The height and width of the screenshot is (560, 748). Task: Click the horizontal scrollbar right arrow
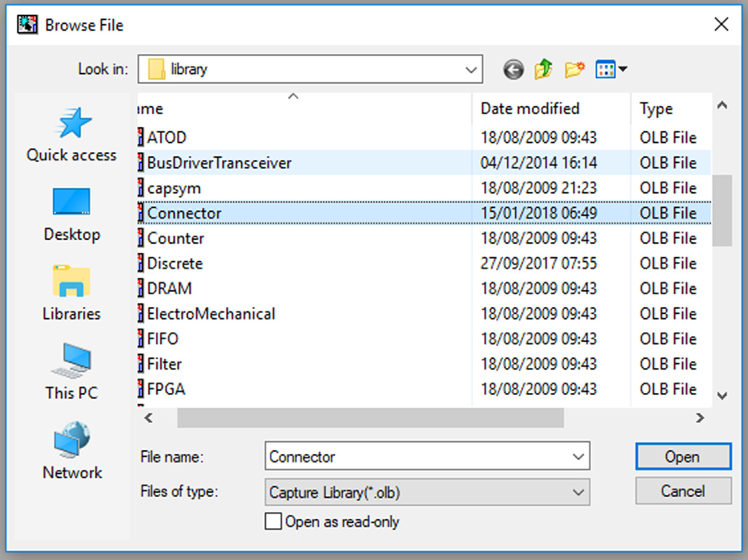point(700,418)
